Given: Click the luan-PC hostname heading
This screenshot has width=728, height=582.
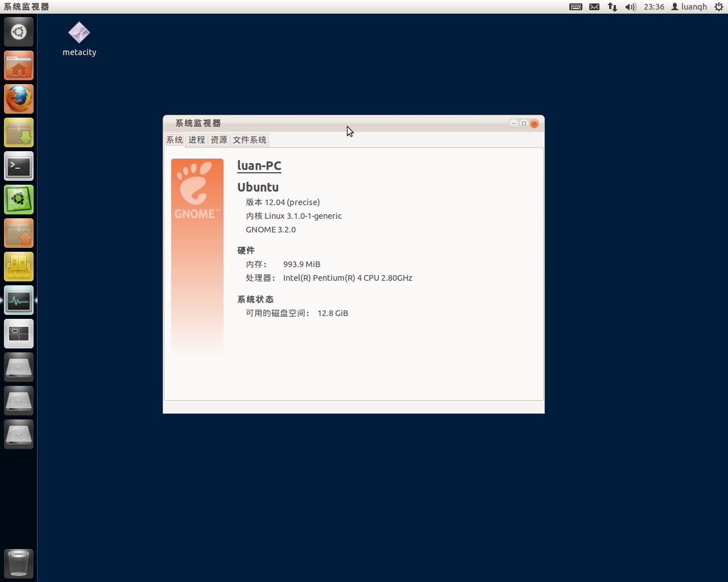Looking at the screenshot, I should tap(259, 166).
